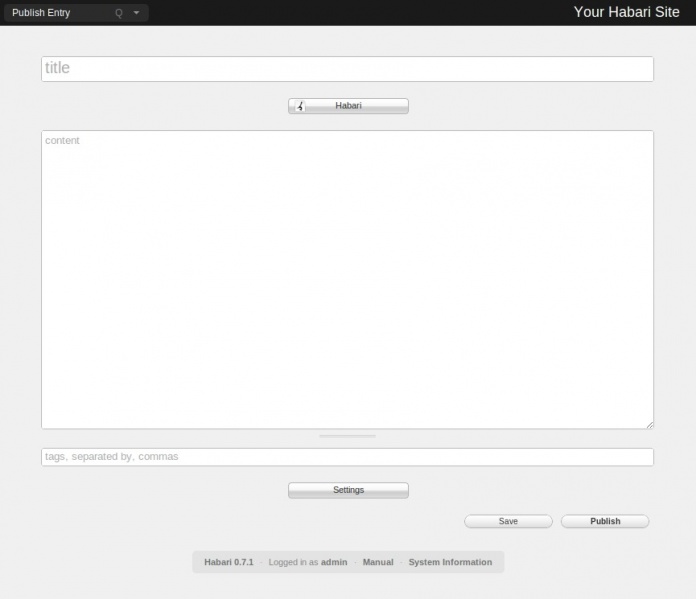Focus the tags input field
This screenshot has width=696, height=599.
pos(347,457)
